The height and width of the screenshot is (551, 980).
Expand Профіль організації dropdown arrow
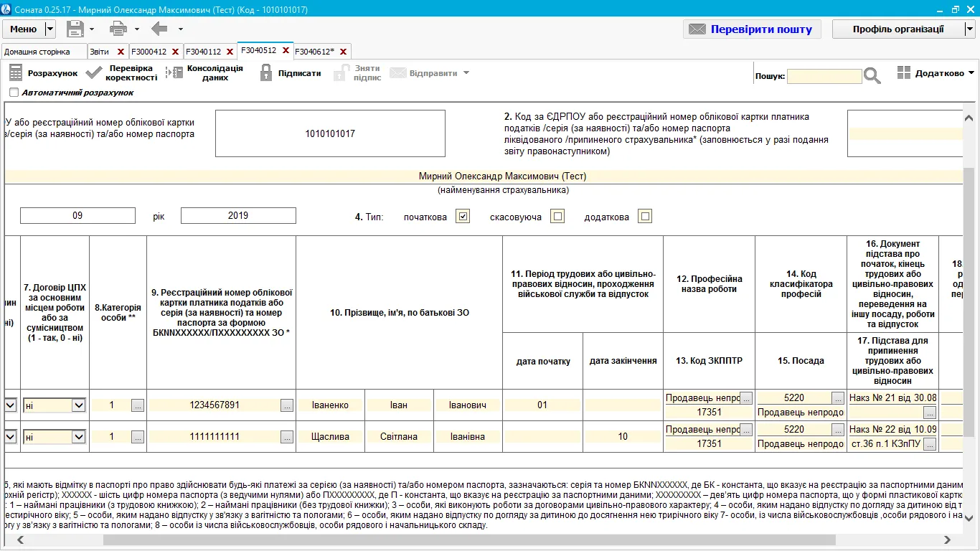(x=969, y=29)
